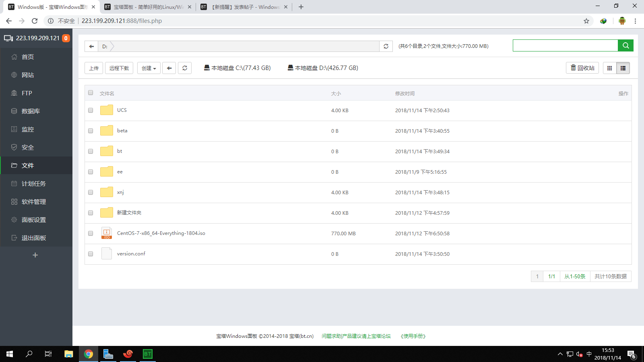Open the 使用手册 link
This screenshot has height=362, width=644.
click(413, 336)
